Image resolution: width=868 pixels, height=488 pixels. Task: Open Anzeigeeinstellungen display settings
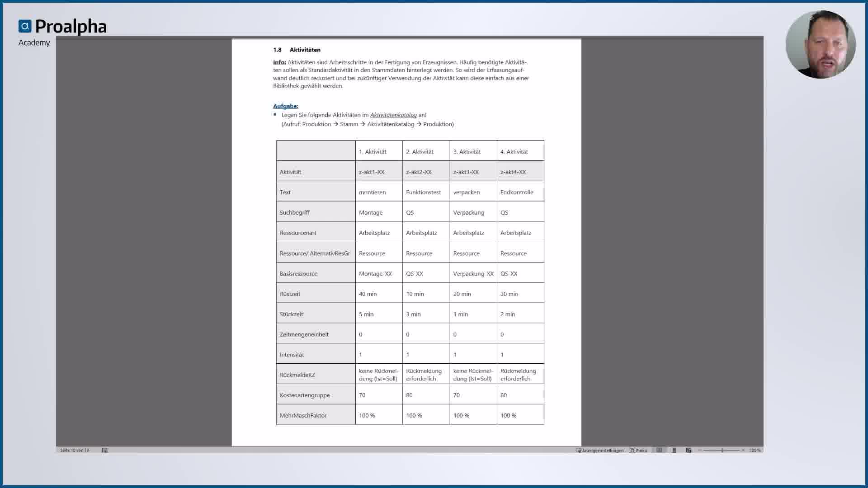click(x=599, y=450)
